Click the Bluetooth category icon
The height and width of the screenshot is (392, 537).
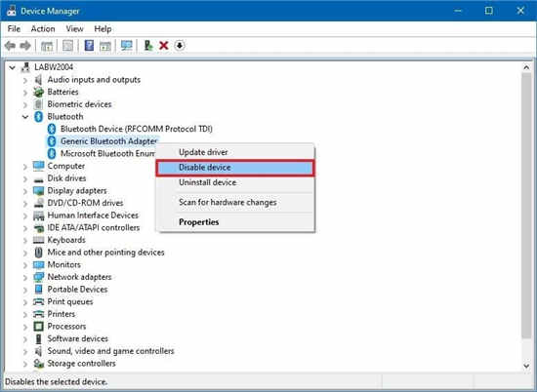(x=39, y=117)
